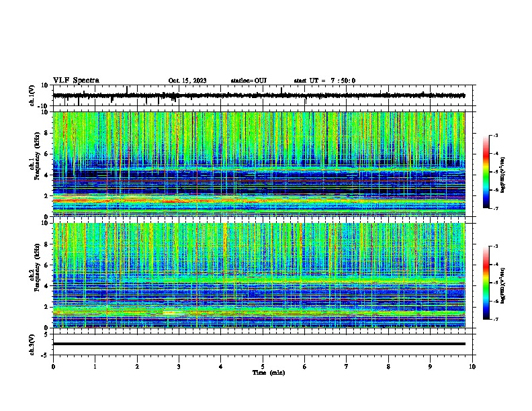Click the ch.2 "Frequency (kHz)" axis label
The width and height of the screenshot is (532, 411).
point(36,267)
